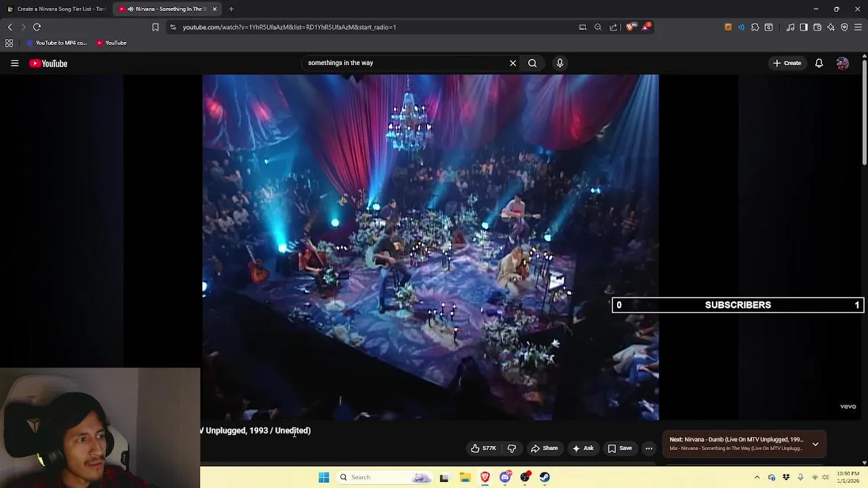868x488 pixels.
Task: Open the Extensions puzzle menu
Action: tap(755, 27)
